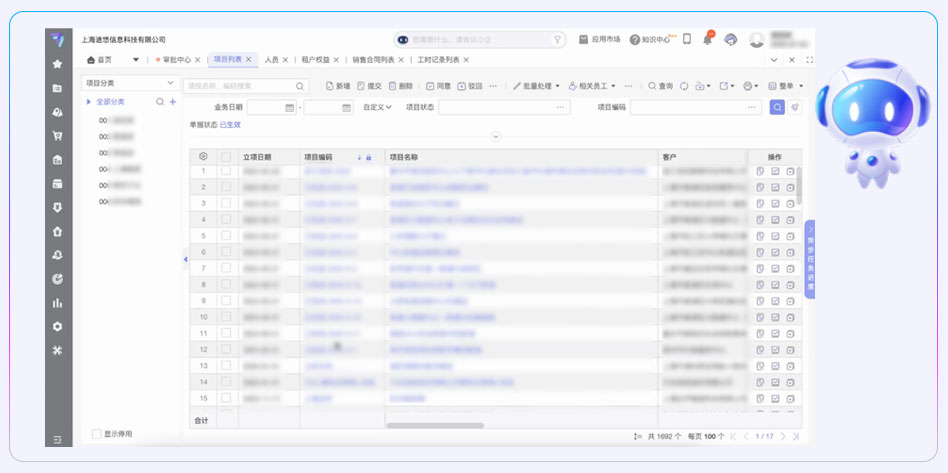This screenshot has width=948, height=473.
Task: Collapse the left category panel arrow
Action: 186,259
